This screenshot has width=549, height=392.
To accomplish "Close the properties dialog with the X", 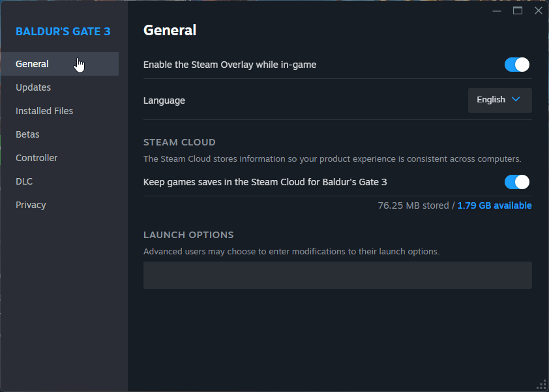I will [539, 11].
